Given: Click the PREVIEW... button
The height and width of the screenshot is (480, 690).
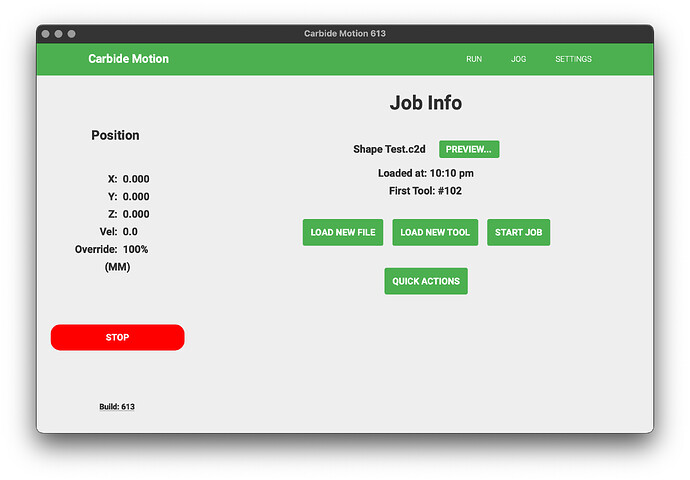Looking at the screenshot, I should [x=469, y=149].
